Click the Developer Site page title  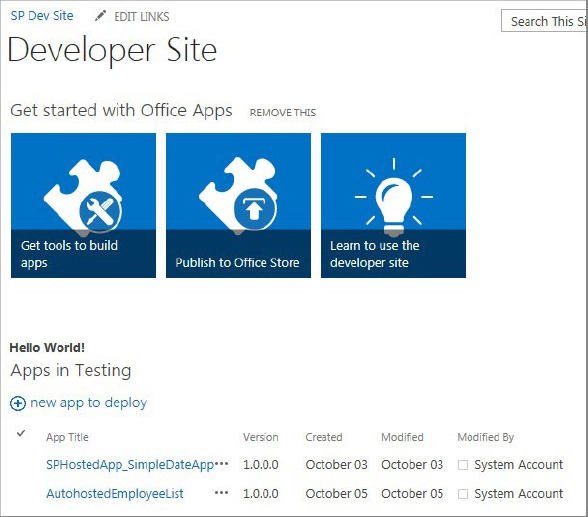pos(112,51)
